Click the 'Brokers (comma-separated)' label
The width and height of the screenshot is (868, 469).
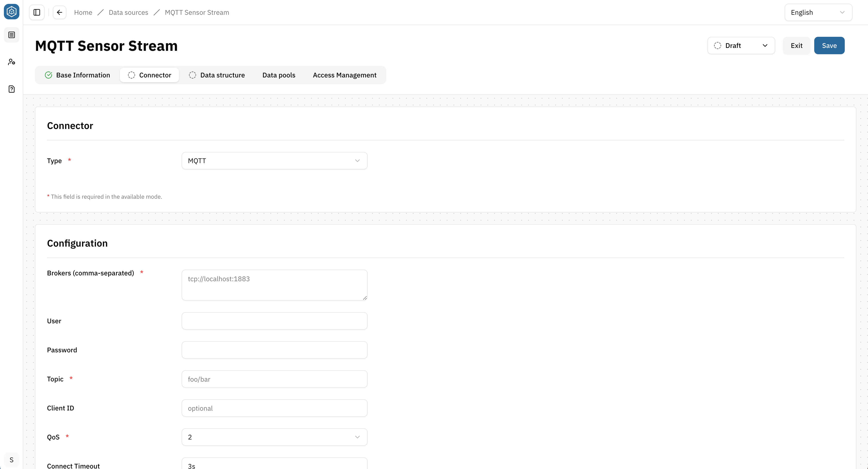[90, 273]
